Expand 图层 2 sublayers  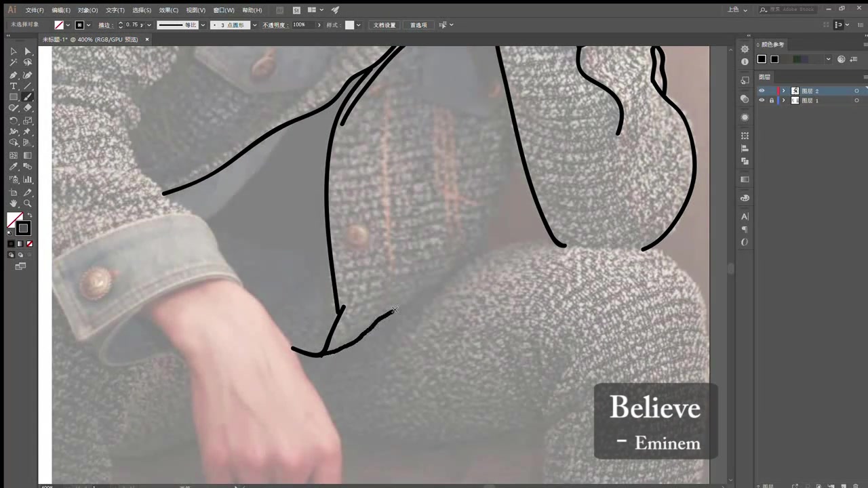pyautogui.click(x=784, y=91)
